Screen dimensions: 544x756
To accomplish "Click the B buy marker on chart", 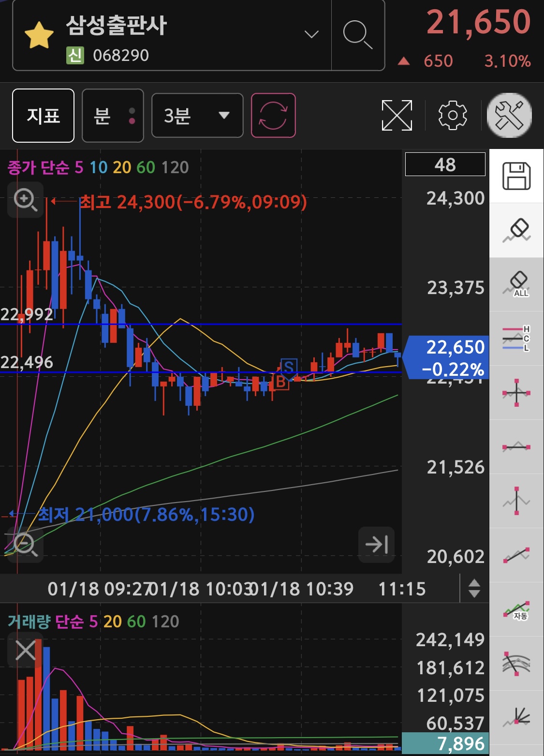I will point(280,382).
